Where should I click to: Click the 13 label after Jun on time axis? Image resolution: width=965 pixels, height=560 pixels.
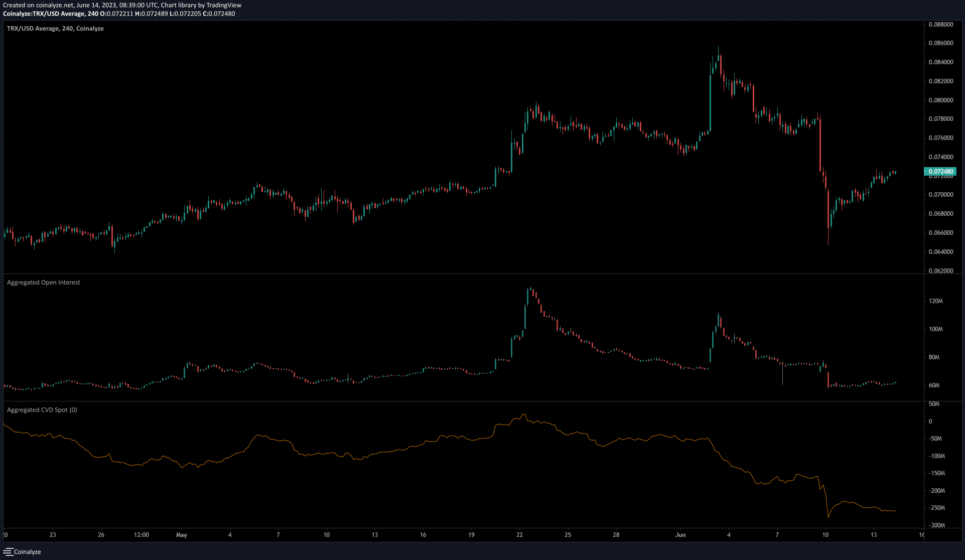coord(874,535)
